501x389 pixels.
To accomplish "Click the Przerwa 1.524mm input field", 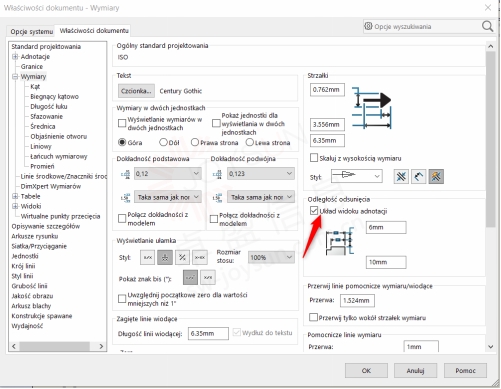I will pos(357,300).
